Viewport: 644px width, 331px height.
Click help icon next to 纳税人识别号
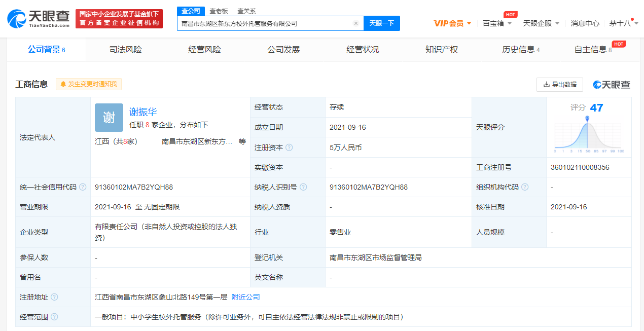click(303, 187)
